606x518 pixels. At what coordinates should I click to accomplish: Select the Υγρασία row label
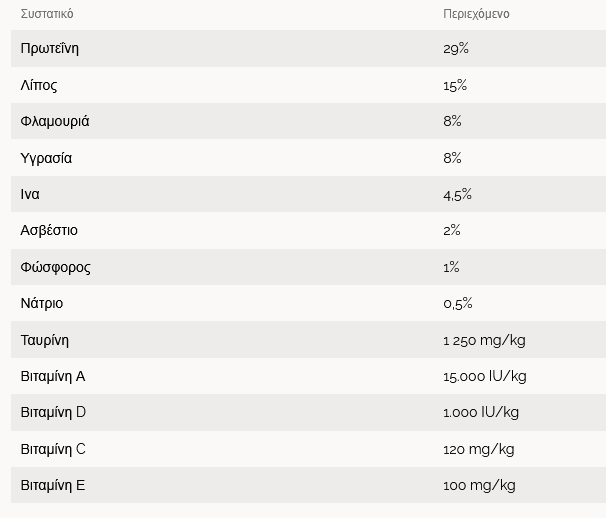[46, 158]
